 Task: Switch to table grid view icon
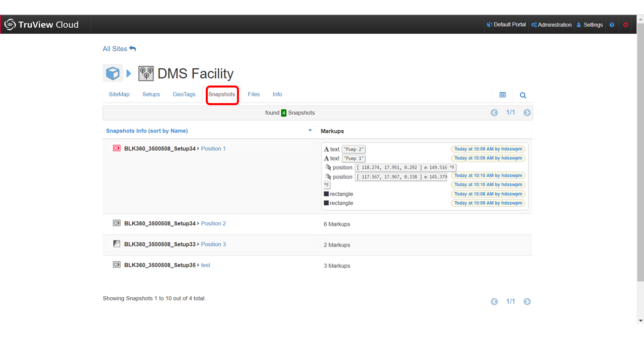pyautogui.click(x=502, y=95)
